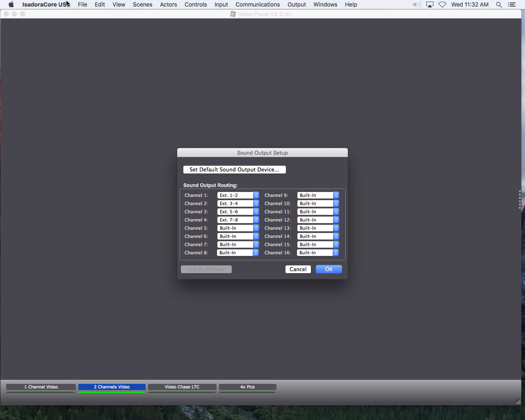Click the clock showing Wed 11:32 AM
The image size is (525, 420).
(470, 5)
